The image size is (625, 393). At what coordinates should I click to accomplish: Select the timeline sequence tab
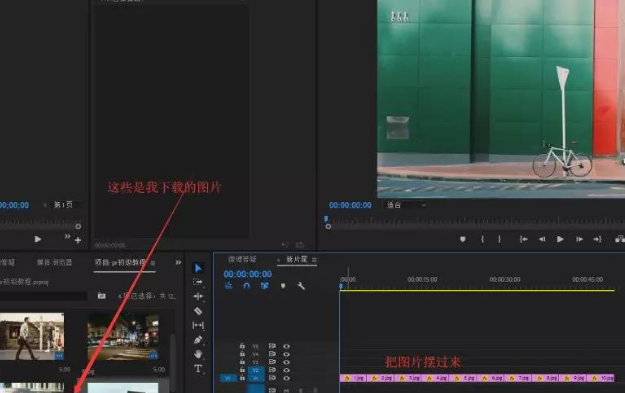[297, 259]
